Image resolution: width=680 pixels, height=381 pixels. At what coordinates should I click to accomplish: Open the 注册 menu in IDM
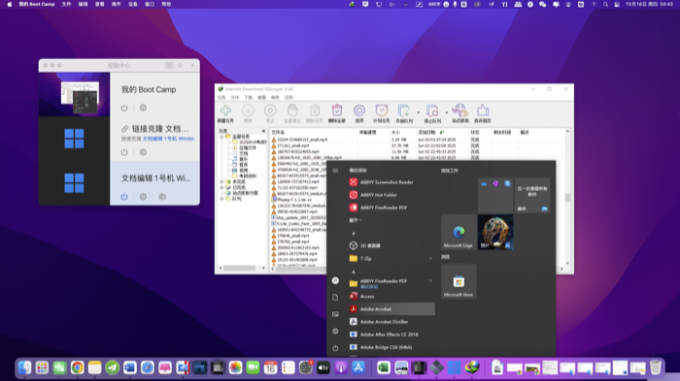(x=288, y=98)
